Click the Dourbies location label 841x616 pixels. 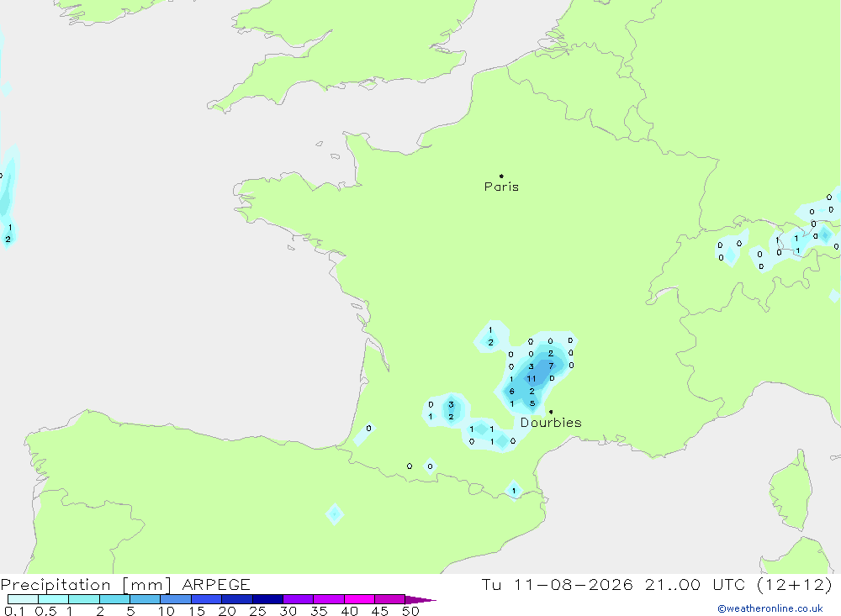coord(551,423)
